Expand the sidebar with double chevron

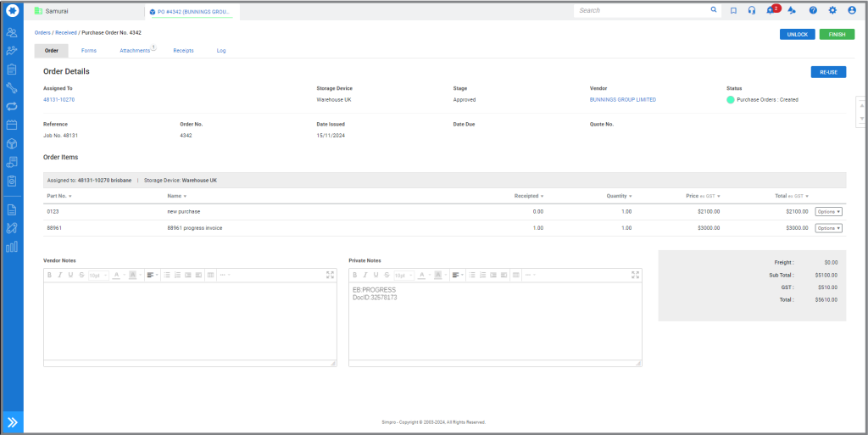click(12, 423)
